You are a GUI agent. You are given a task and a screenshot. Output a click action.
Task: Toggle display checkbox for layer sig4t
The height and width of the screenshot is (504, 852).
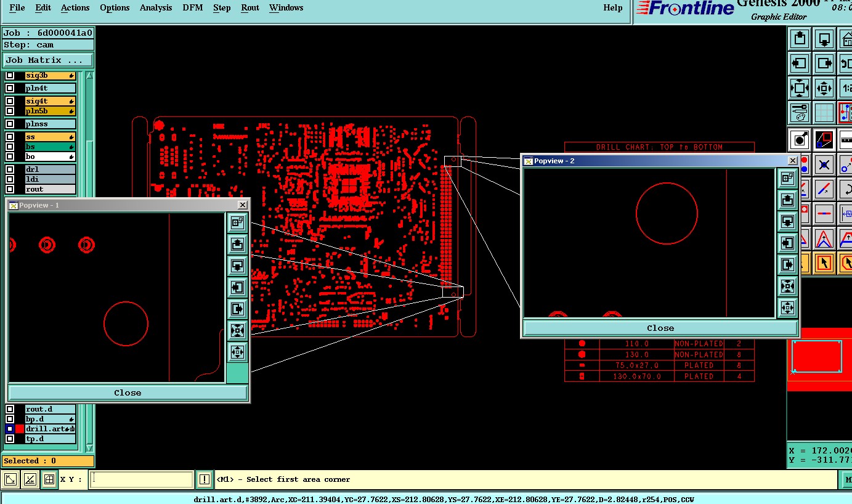click(10, 101)
